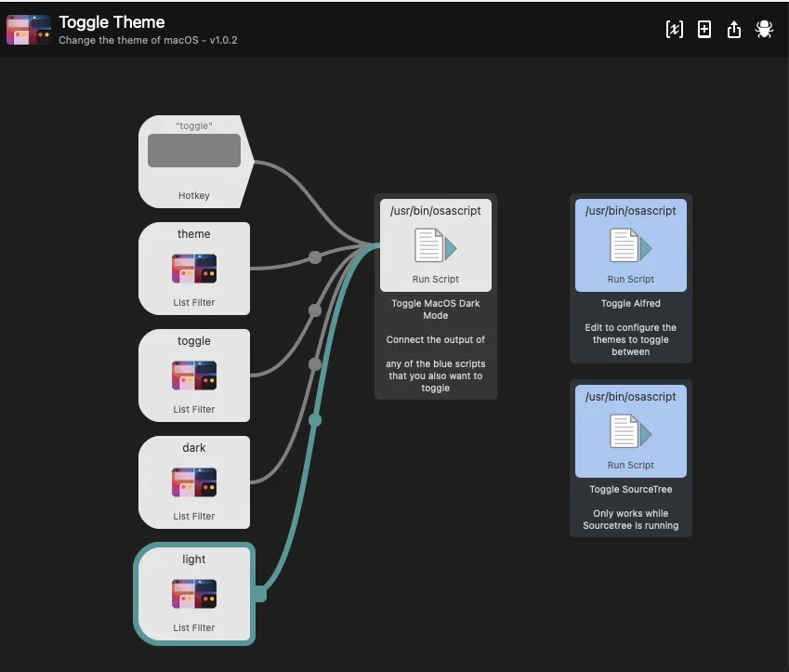Select the "dark" List Filter node icon

pos(194,483)
